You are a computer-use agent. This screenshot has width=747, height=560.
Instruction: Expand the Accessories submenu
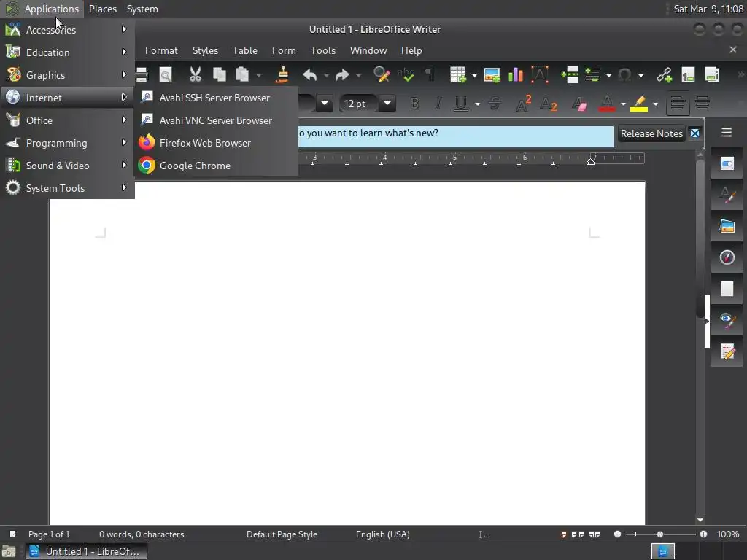click(x=67, y=29)
